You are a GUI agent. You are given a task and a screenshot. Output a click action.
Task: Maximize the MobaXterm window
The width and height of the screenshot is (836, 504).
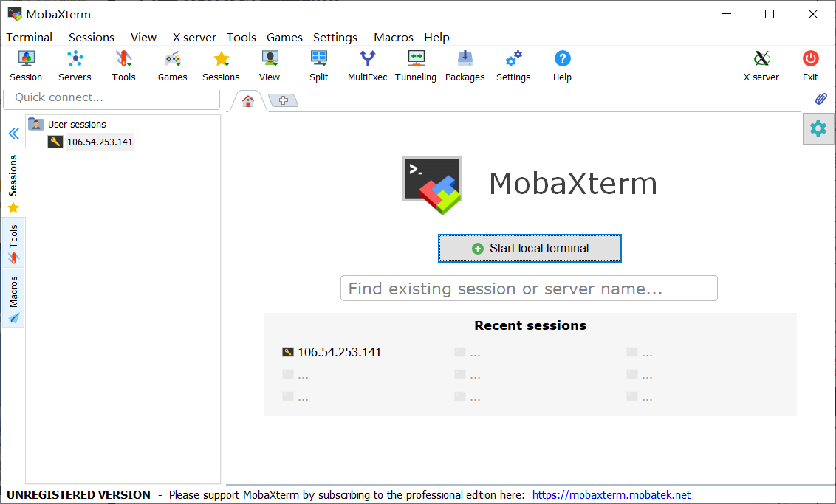[770, 14]
